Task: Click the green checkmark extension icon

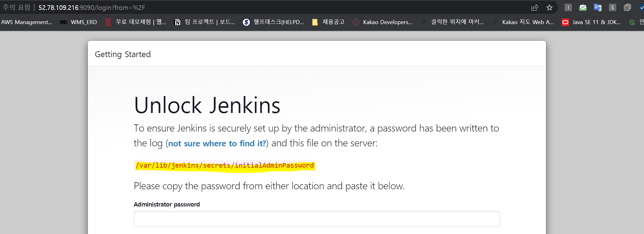Action: coord(583,7)
